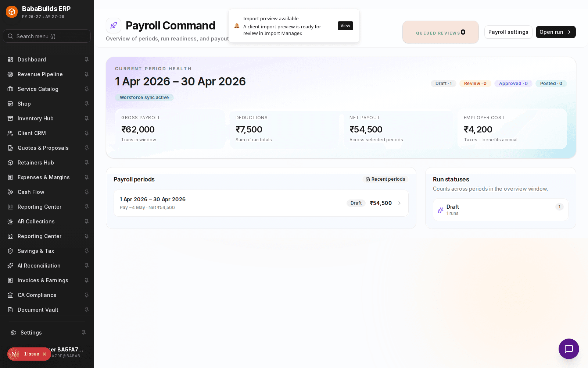Viewport: 588px width, 368px height.
Task: Click the Retainers Hub cube icon
Action: 10,163
